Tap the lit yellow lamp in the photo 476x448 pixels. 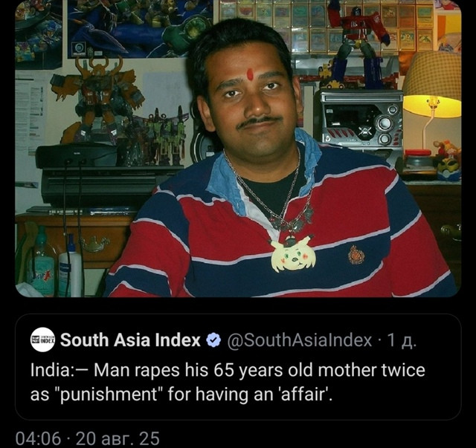(432, 91)
